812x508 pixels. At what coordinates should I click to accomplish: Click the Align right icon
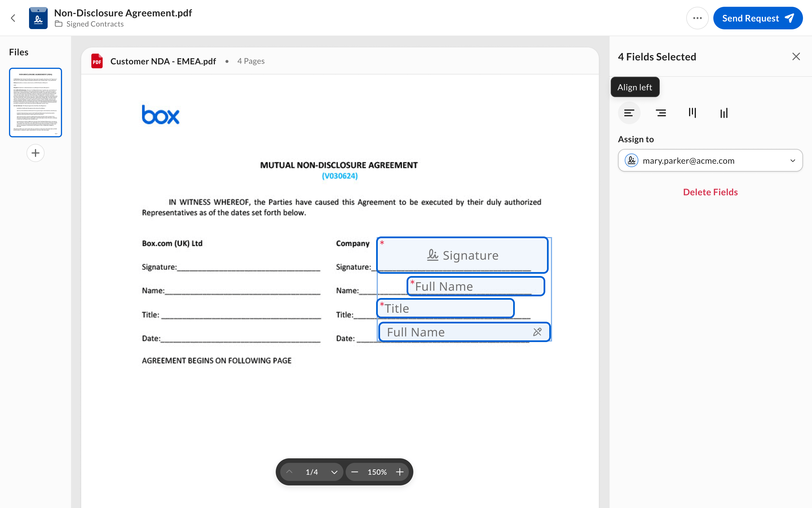[x=661, y=113]
